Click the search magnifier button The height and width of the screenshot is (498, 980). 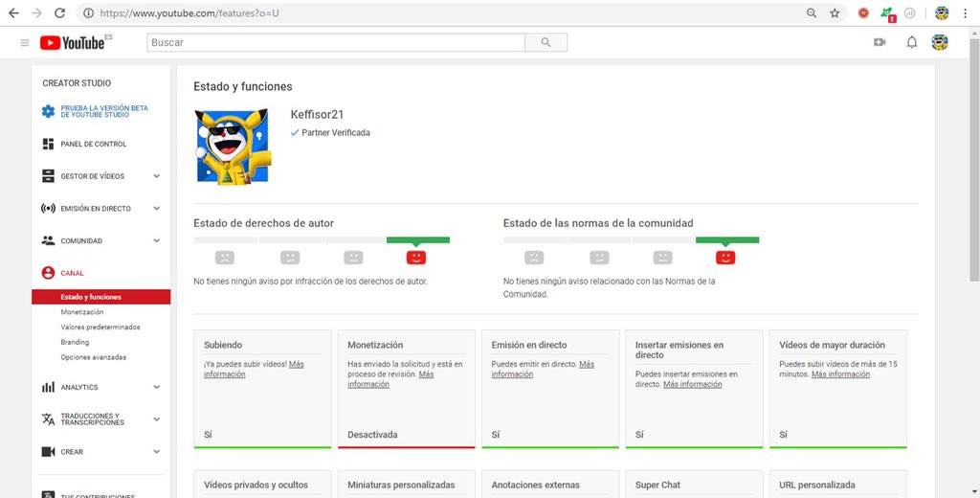(x=546, y=42)
